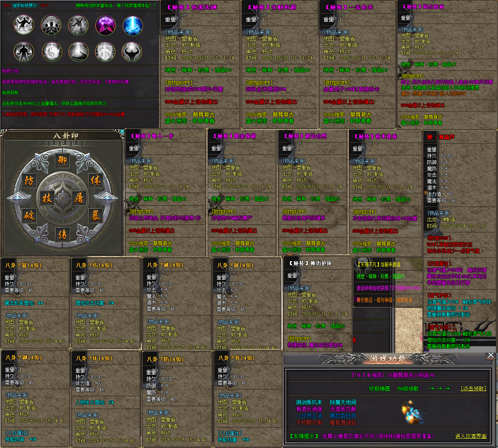Select the 屠 slot in the Bagua center
Screen dimensions: 498x448
tap(78, 198)
